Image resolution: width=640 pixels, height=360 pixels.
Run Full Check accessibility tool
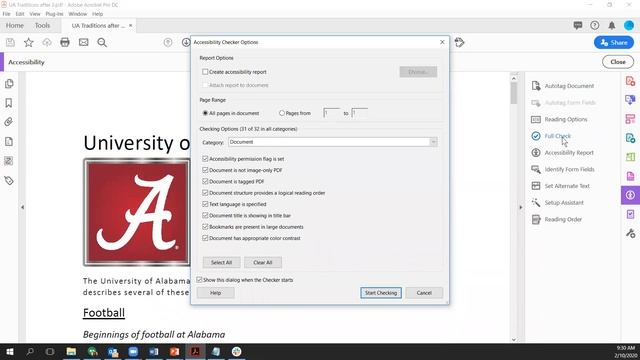[551, 136]
